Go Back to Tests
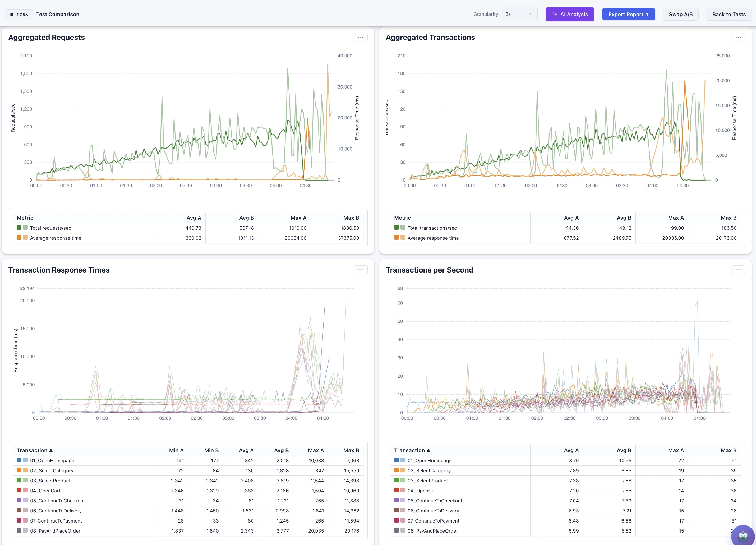 click(729, 14)
